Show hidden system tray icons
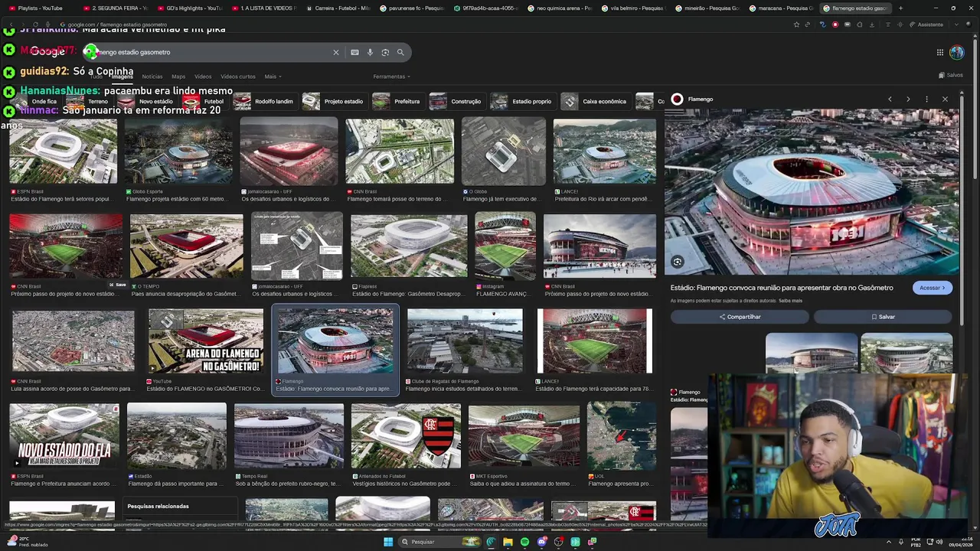 click(x=888, y=542)
